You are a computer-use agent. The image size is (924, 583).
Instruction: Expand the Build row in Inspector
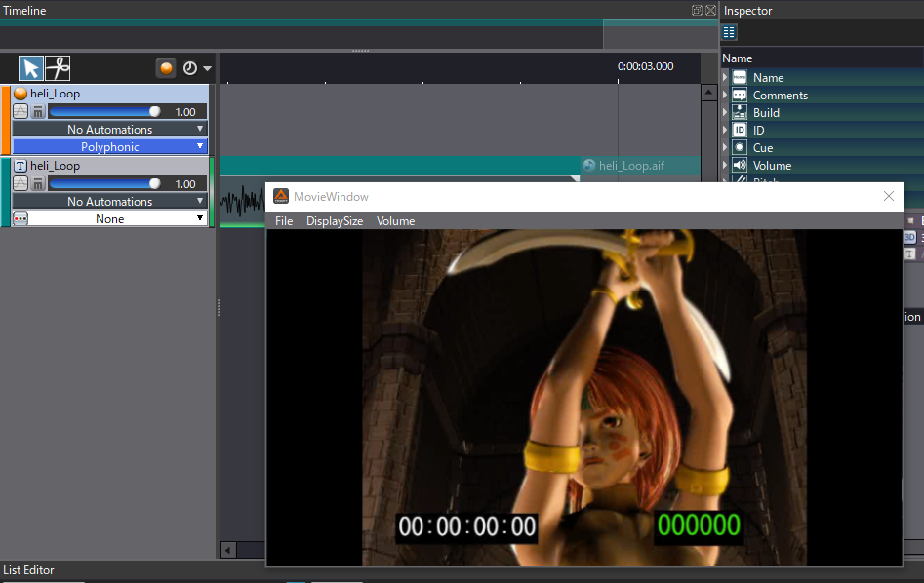[725, 112]
